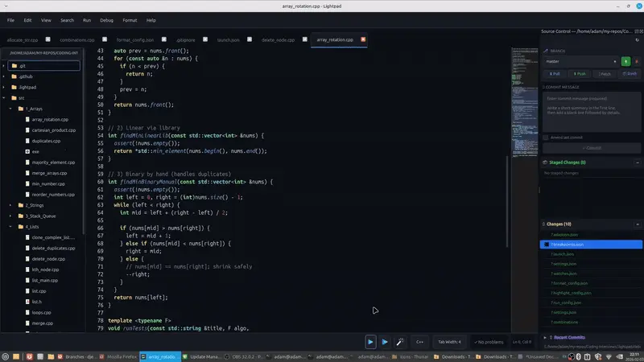The height and width of the screenshot is (362, 644).
Task: Click the file icon of cartesian_product.cpp
Action: [27, 130]
